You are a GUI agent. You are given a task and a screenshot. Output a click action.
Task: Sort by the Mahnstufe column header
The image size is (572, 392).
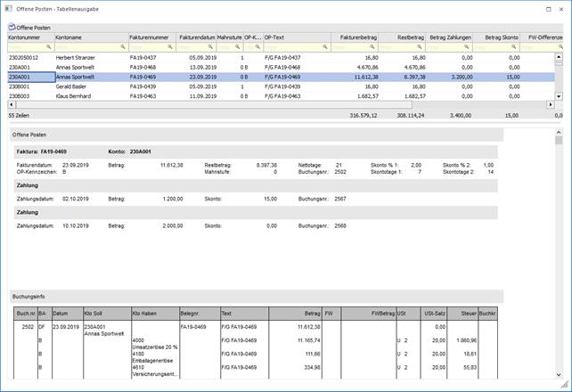[227, 38]
